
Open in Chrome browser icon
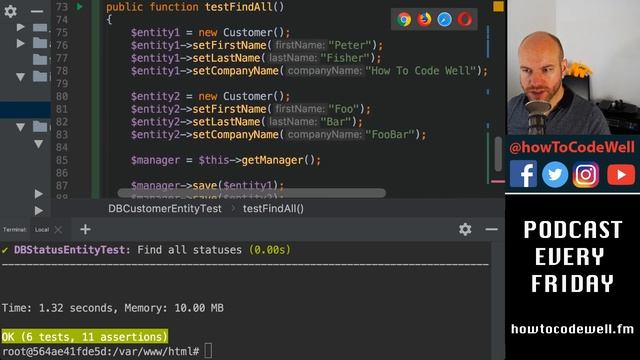pos(404,19)
